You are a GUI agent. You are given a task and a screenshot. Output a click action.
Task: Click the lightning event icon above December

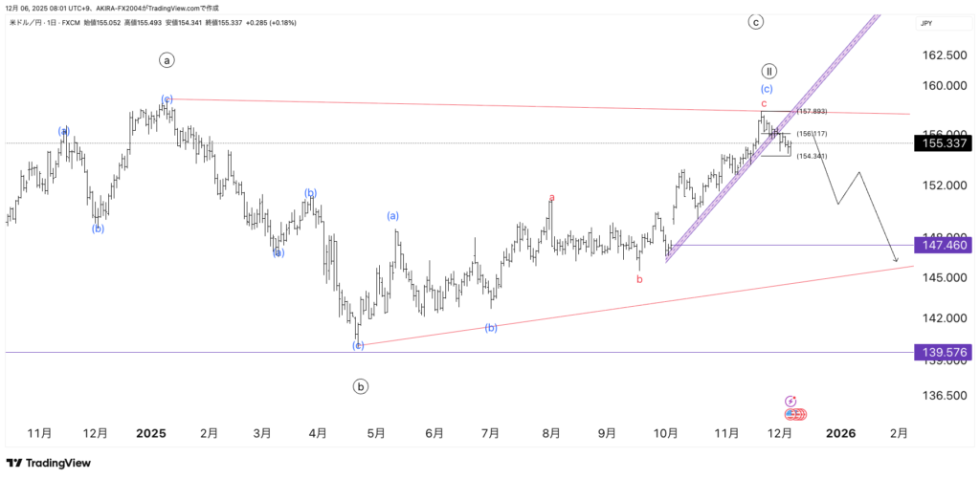(x=791, y=402)
